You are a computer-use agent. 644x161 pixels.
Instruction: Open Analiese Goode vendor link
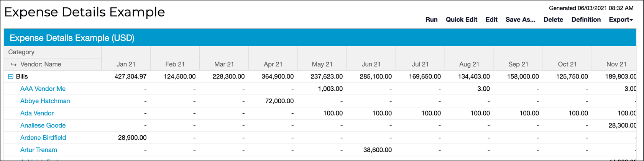[x=43, y=125]
